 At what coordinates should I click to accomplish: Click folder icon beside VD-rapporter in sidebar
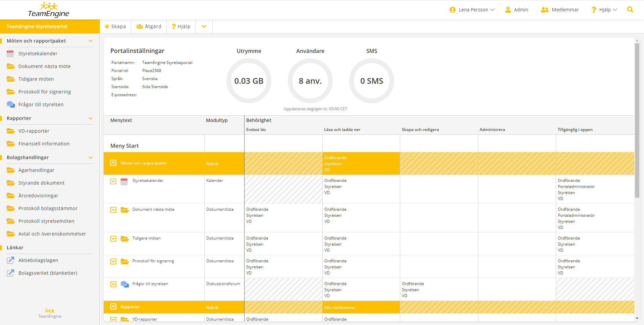coord(11,131)
